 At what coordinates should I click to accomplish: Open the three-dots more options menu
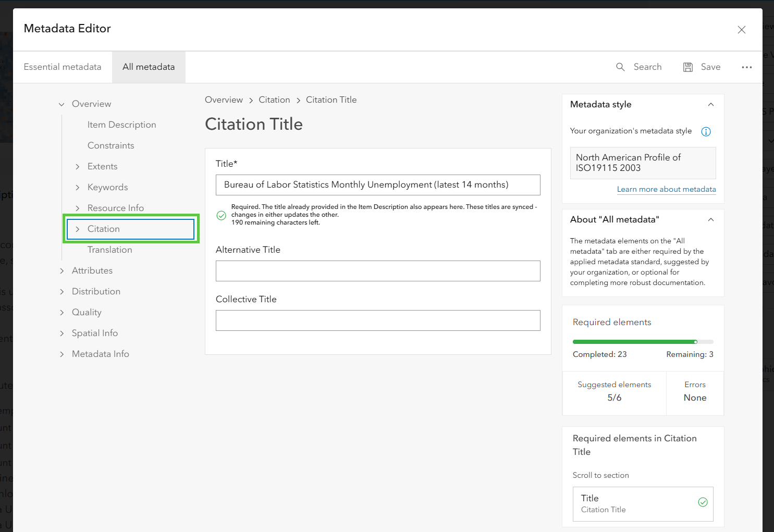[747, 67]
